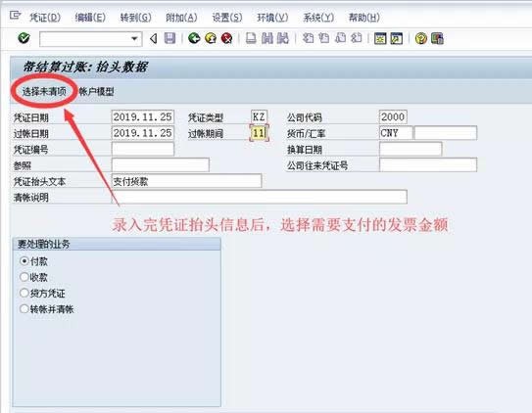Open the 设置(S) menu
This screenshot has height=413, width=532.
tap(227, 18)
